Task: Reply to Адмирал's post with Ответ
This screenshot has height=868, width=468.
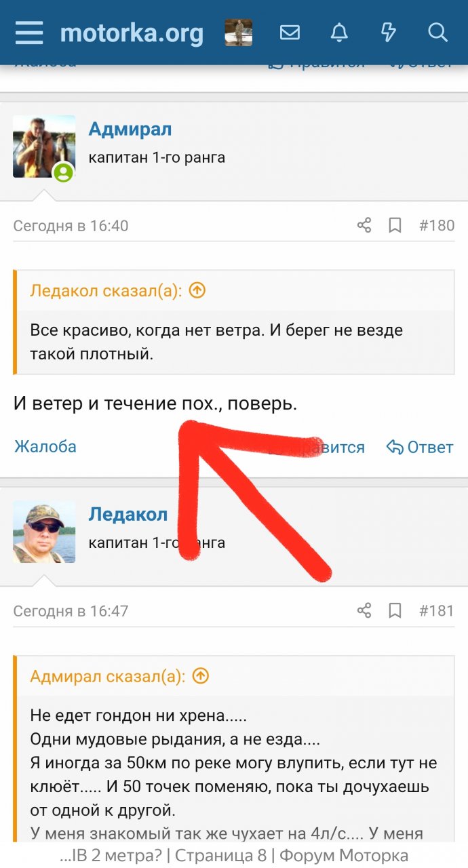Action: tap(420, 447)
